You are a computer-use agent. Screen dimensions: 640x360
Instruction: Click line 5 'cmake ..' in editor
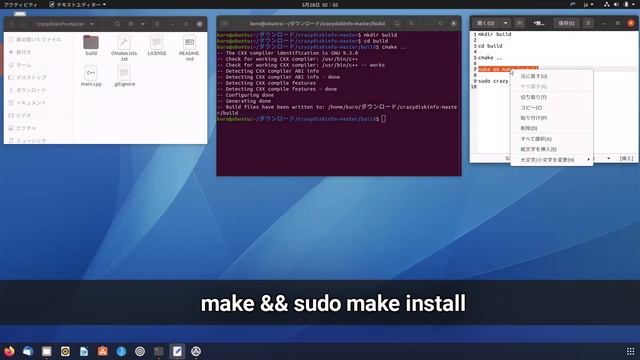pos(490,58)
